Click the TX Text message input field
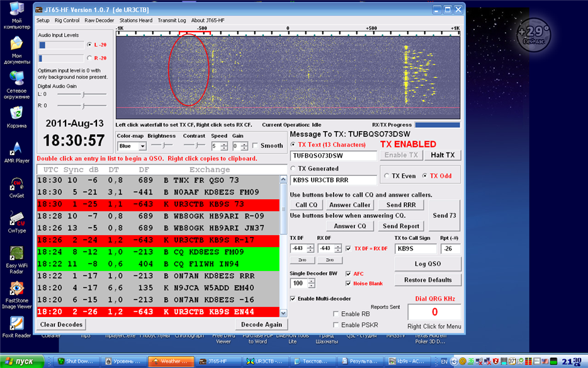This screenshot has height=368, width=588. coord(333,156)
